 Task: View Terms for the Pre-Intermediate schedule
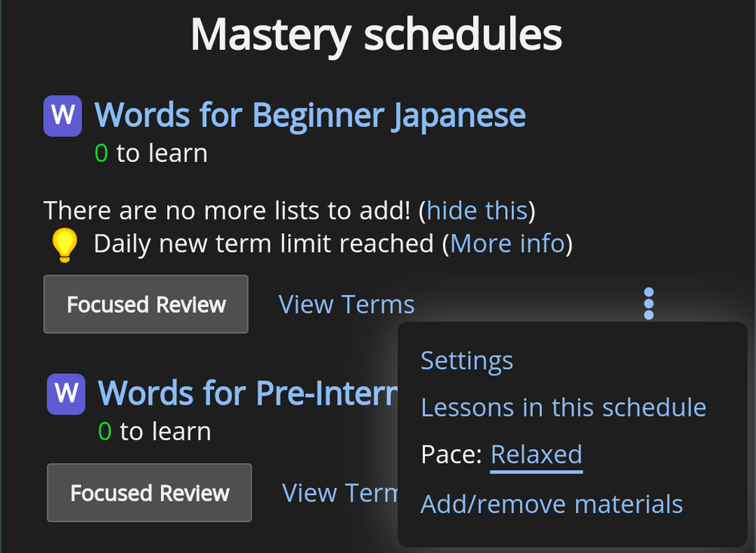point(340,493)
